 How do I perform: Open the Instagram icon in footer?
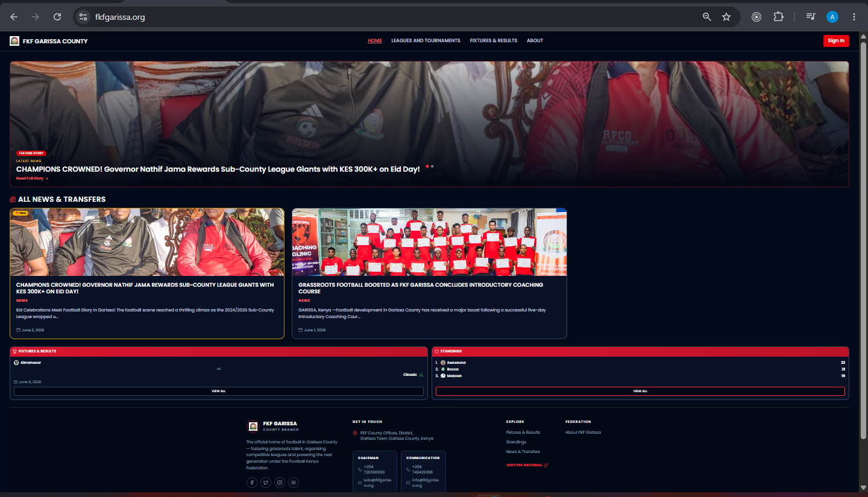point(280,483)
